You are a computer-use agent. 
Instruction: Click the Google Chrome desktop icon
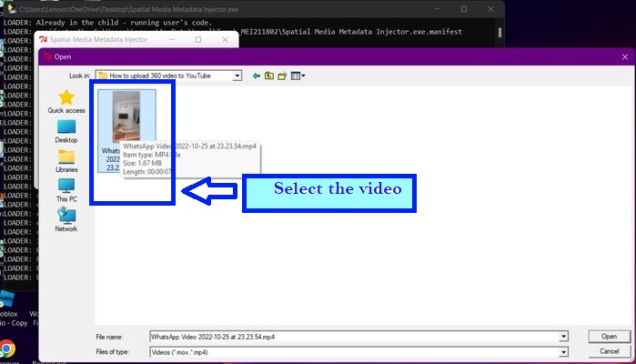7,349
